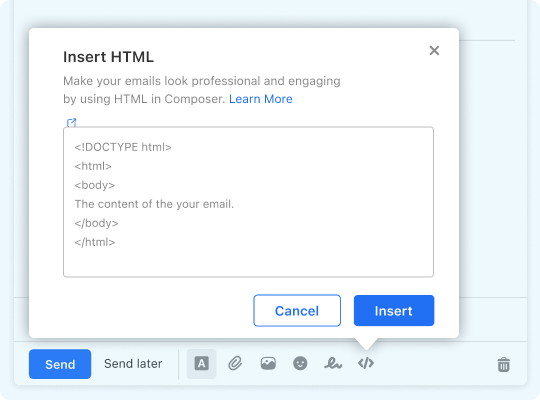Open the Learn More link
Screen dimensions: 540x400
pos(261,99)
